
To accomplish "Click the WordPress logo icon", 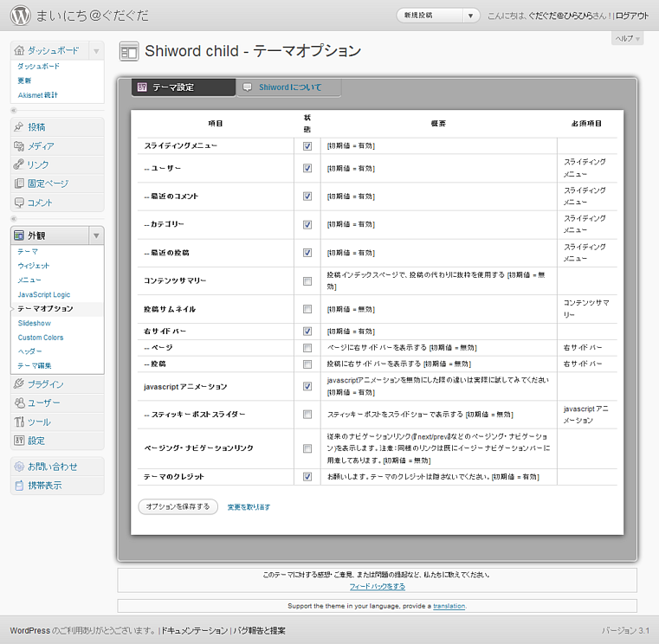I will coord(20,16).
